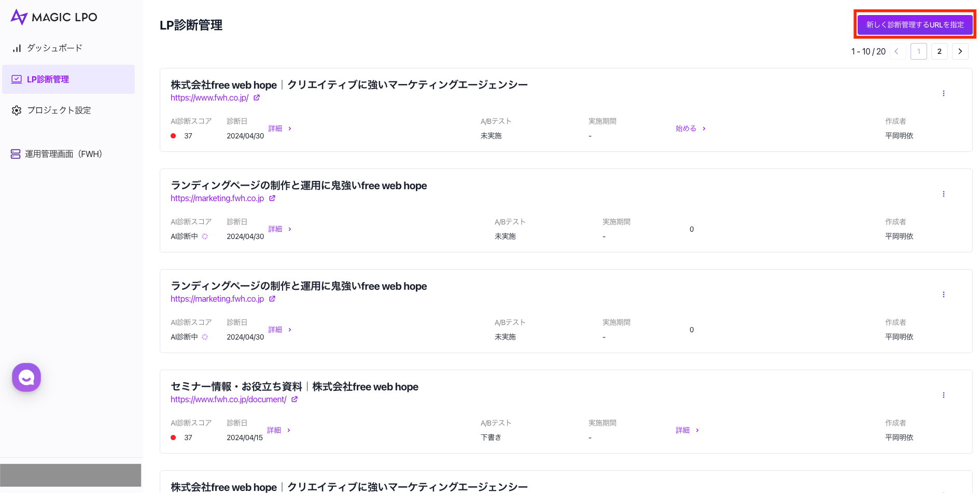Image resolution: width=980 pixels, height=493 pixels.
Task: Open the A/B test 詳細 link on the セミナー情報 card
Action: pyautogui.click(x=688, y=430)
